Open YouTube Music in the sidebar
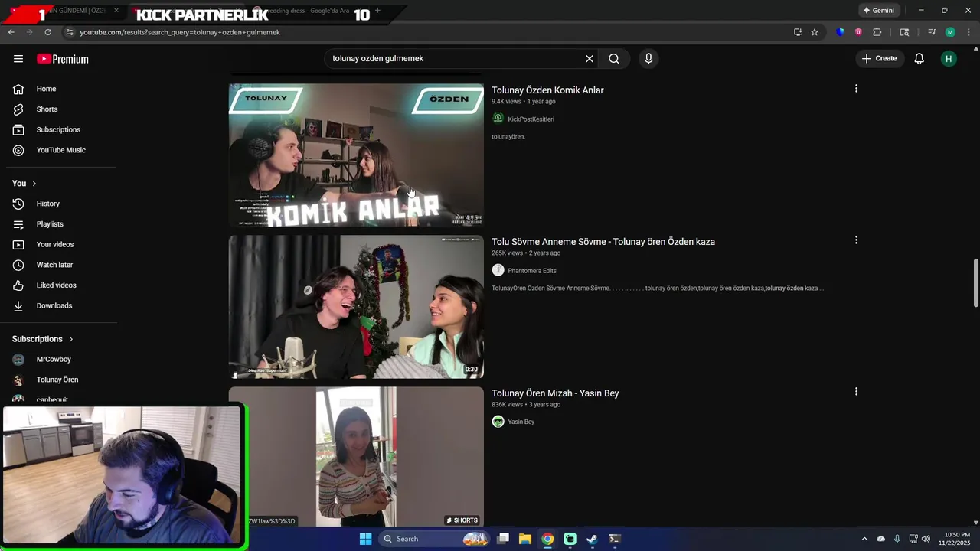Screen dimensions: 980x551 [61, 150]
